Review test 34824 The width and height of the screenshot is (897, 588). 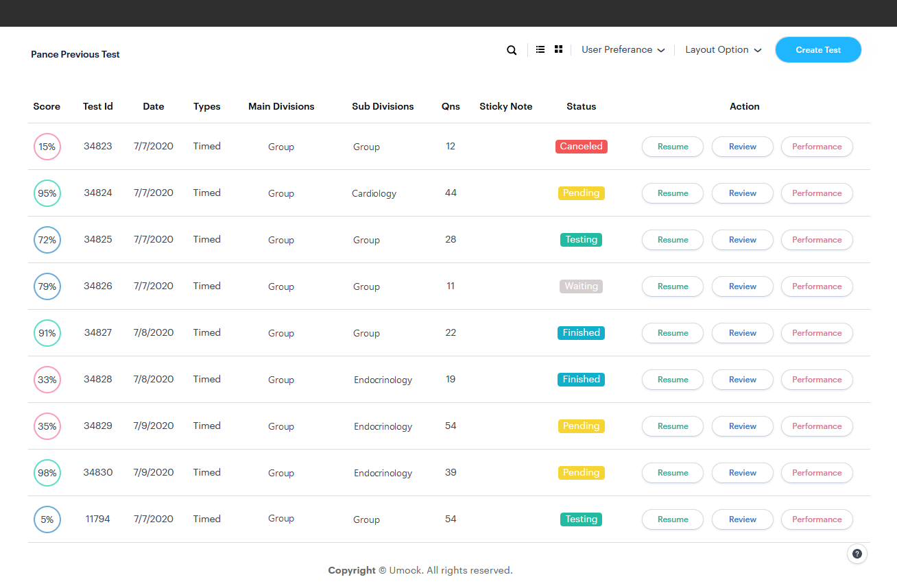(x=743, y=193)
